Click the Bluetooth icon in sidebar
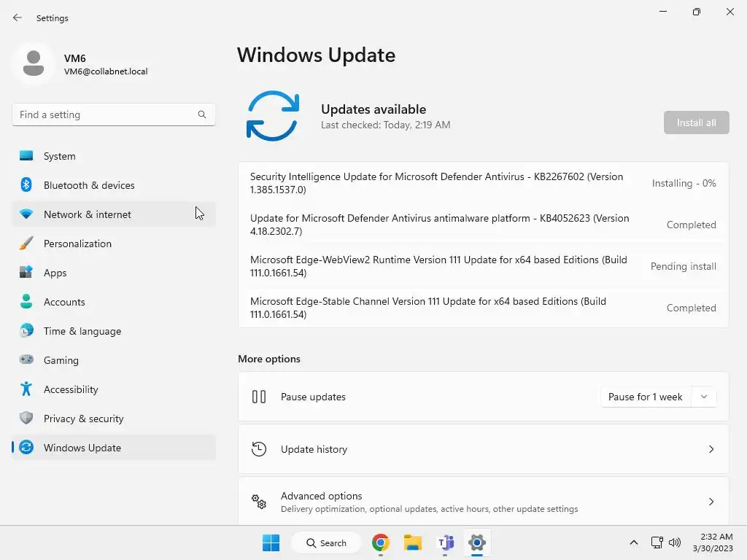Screen dimensions: 747x560 (x=26, y=184)
